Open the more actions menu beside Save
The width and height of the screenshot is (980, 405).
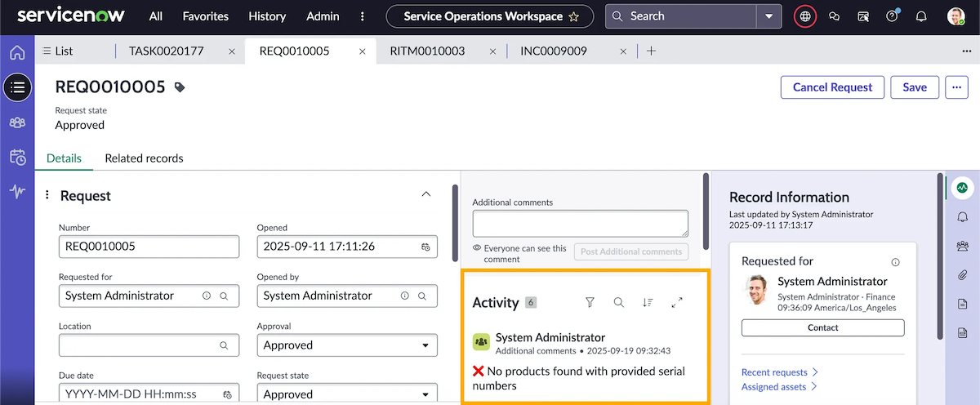click(x=956, y=87)
